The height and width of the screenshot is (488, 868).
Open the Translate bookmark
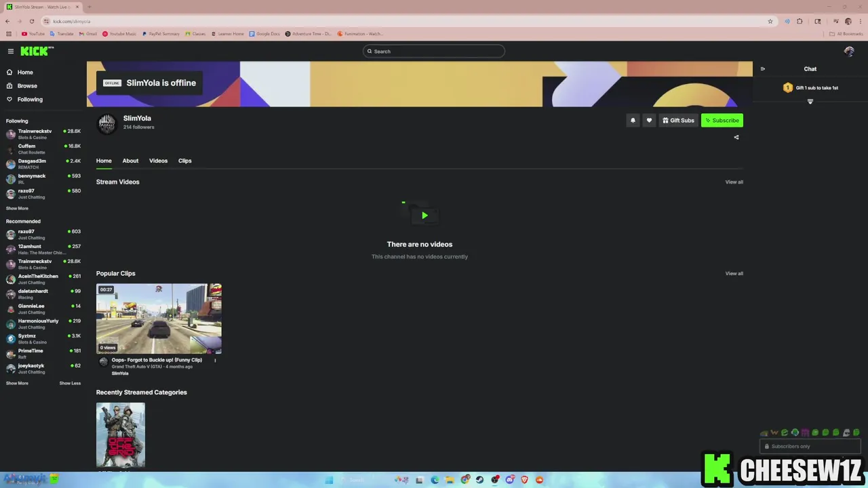point(62,34)
